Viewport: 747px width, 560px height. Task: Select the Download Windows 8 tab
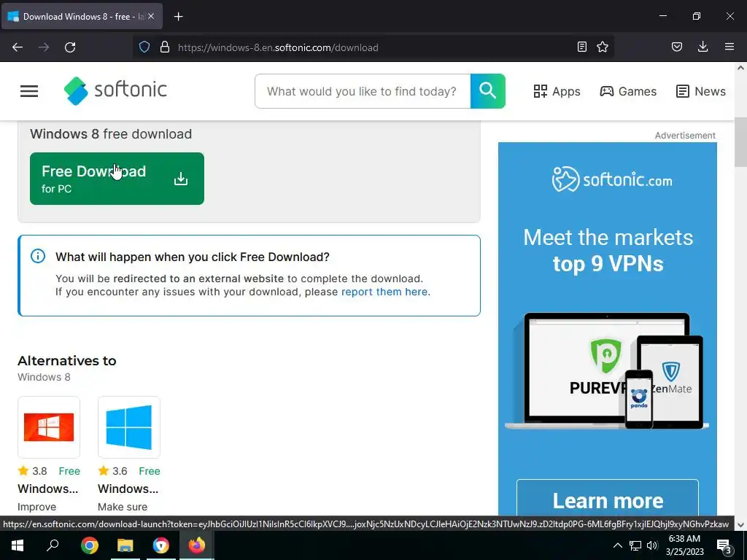[x=82, y=17]
